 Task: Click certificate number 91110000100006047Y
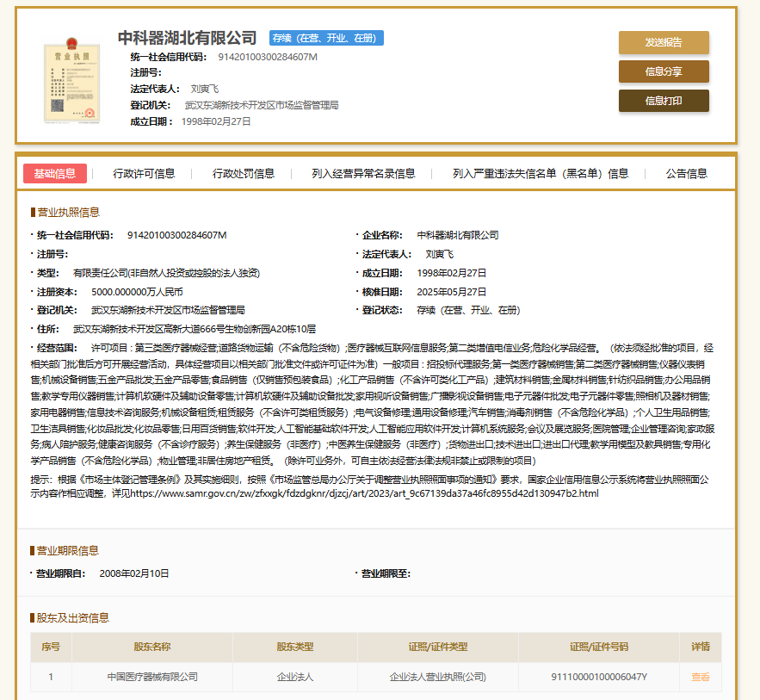point(599,677)
